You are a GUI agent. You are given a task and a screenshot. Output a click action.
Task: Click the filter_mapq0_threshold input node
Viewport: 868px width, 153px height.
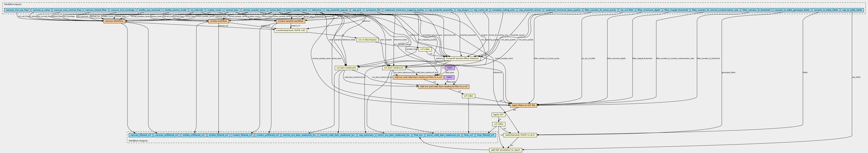[676, 10]
